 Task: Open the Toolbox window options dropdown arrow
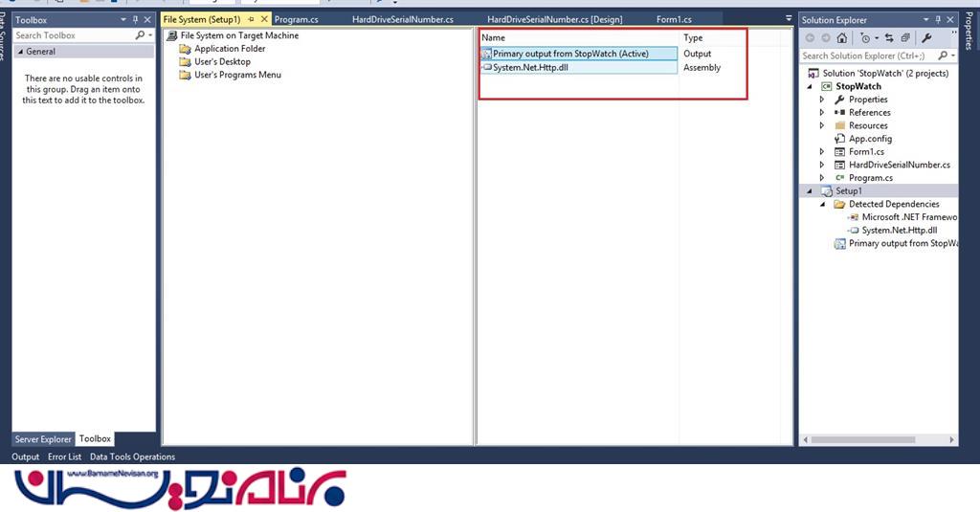click(123, 20)
